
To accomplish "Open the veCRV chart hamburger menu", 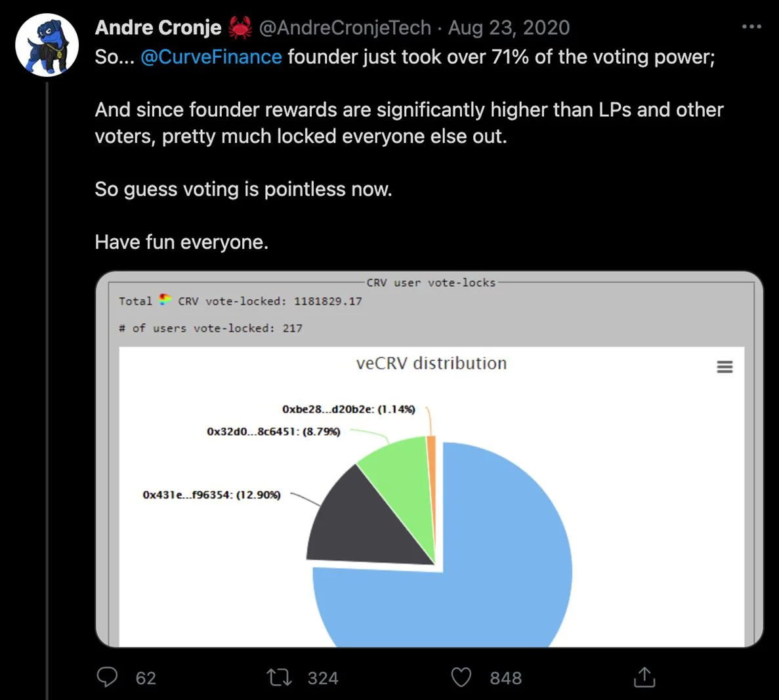I will click(725, 367).
